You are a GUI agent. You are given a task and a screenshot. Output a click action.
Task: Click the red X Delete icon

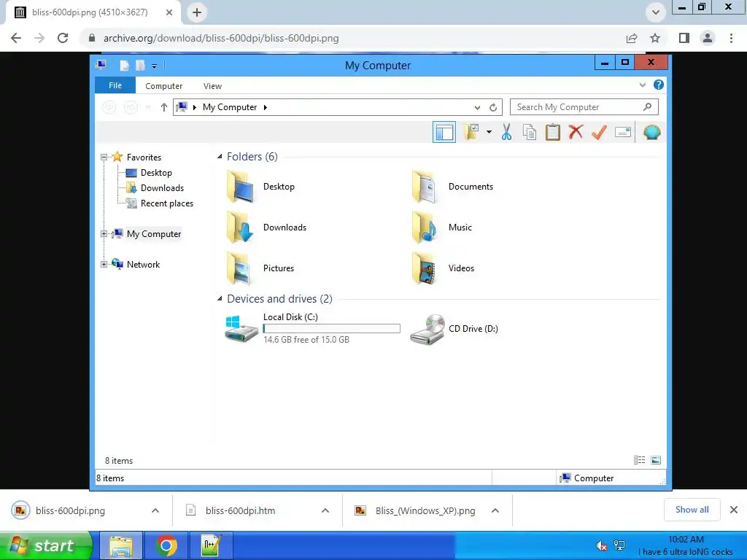click(x=576, y=132)
